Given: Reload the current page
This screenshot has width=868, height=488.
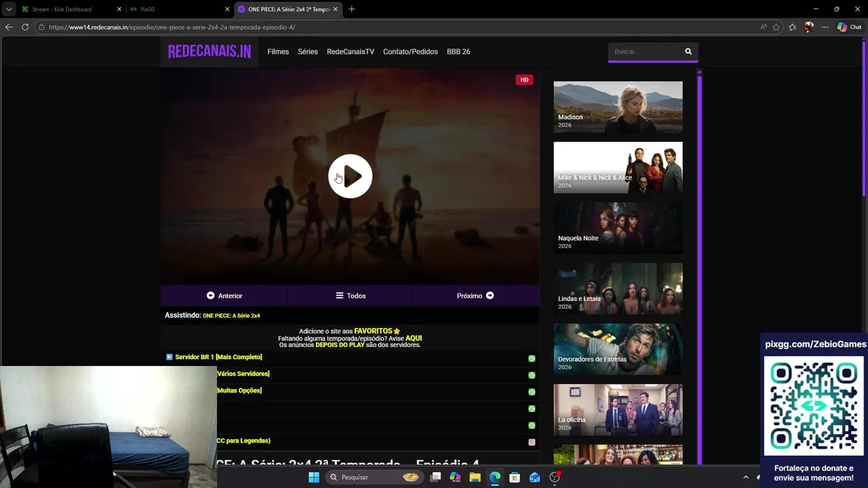Looking at the screenshot, I should point(25,27).
